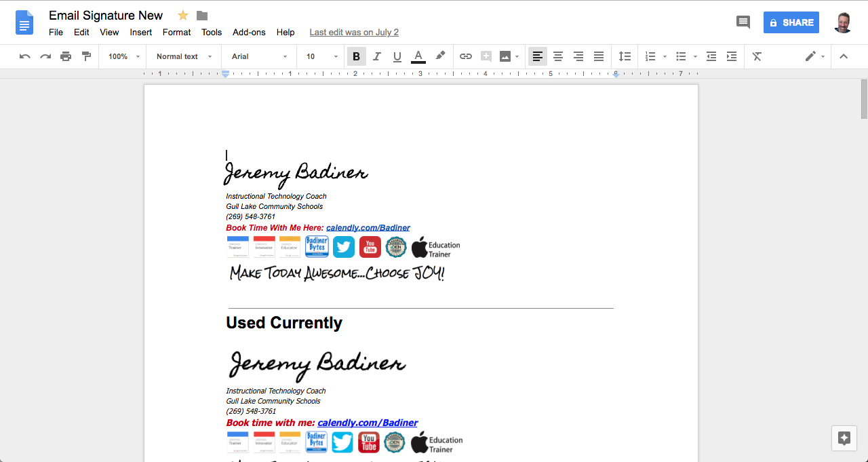
Task: Open comments history speech bubble
Action: pyautogui.click(x=743, y=22)
